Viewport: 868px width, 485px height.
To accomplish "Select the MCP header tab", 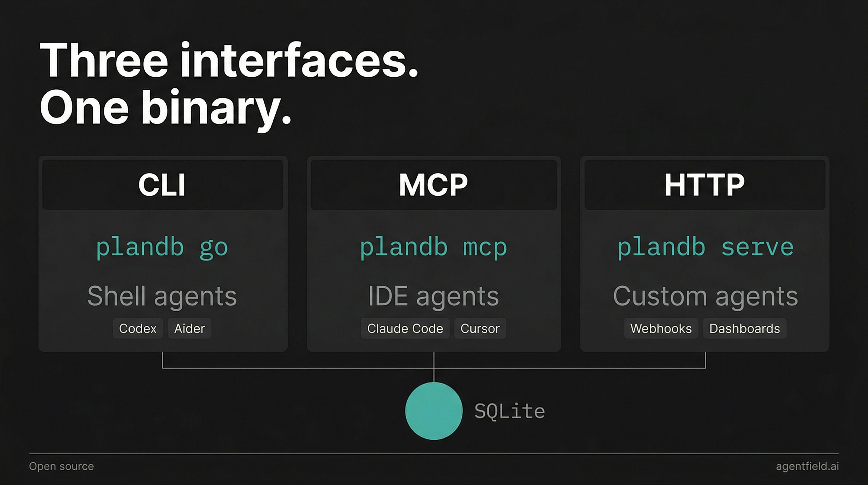I will [x=434, y=185].
